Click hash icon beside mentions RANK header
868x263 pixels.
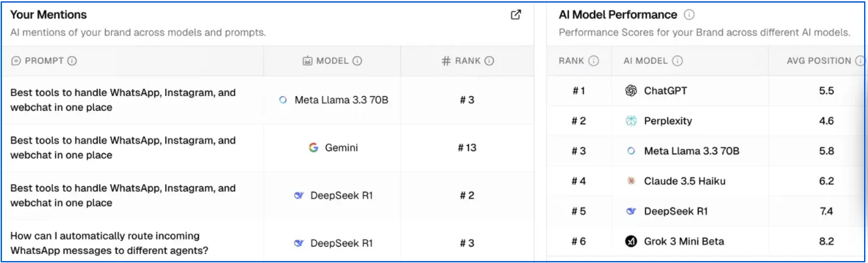pos(446,61)
